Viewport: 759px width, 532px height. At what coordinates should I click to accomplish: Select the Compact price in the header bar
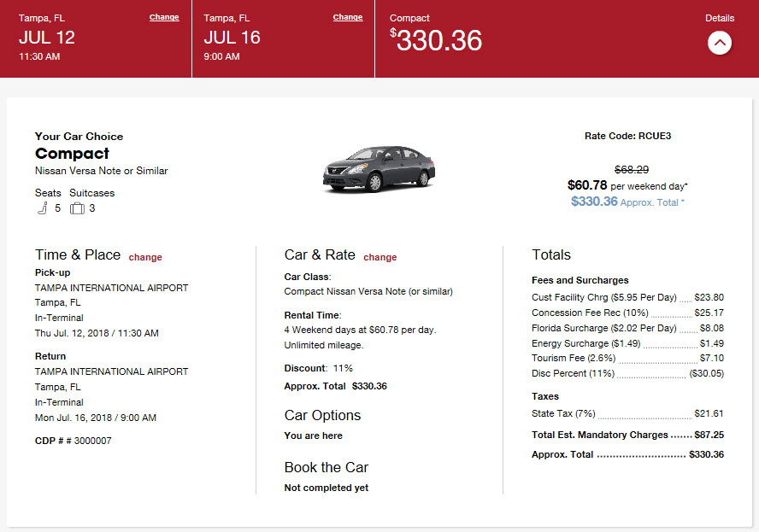[x=436, y=39]
